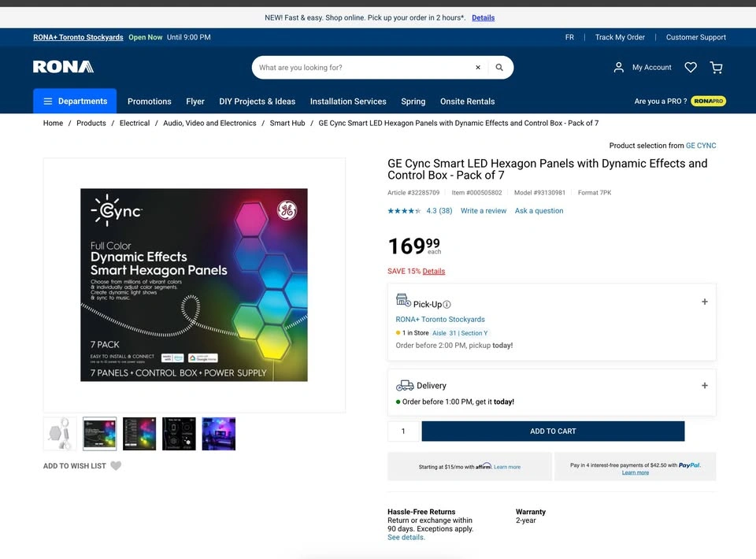The width and height of the screenshot is (756, 559).
Task: Open RONA+ Toronto Stockyards header link
Action: point(78,37)
